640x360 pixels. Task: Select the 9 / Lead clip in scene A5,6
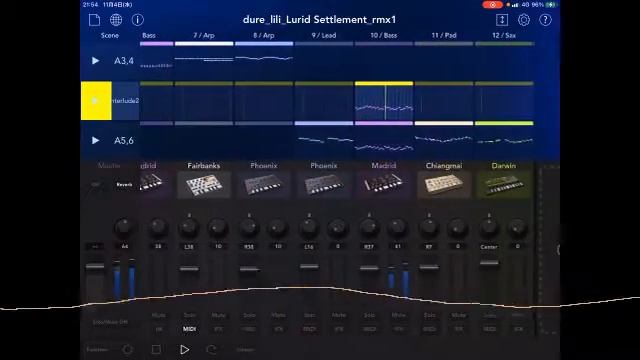[x=324, y=140]
